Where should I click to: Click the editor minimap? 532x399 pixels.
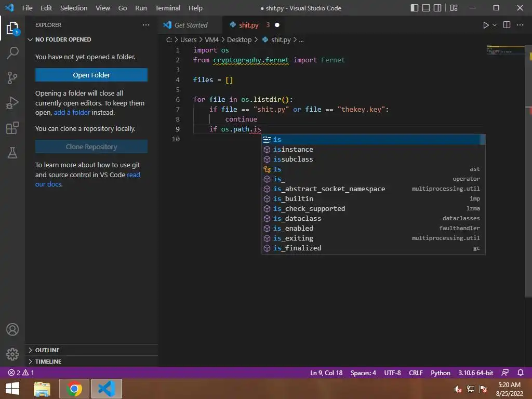click(x=506, y=49)
